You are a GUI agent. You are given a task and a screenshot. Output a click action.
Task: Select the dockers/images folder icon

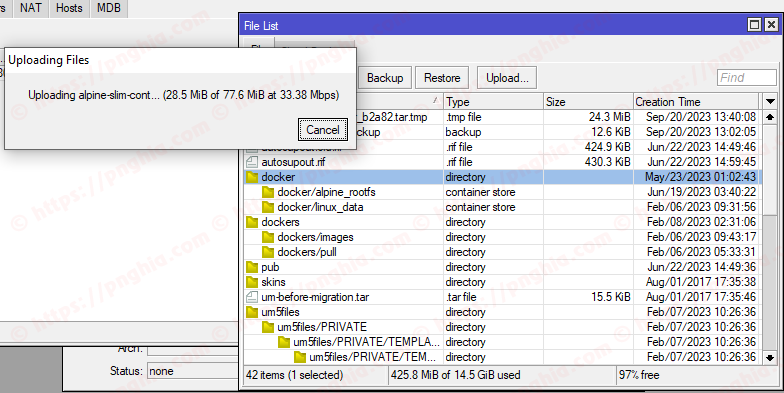(268, 237)
